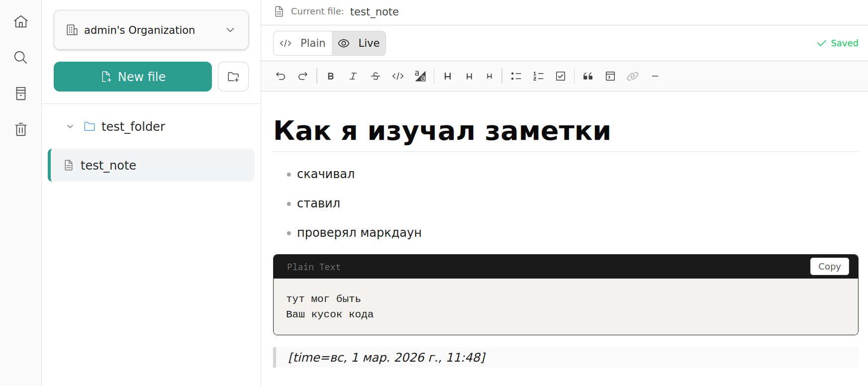Insert a task checklist

pyautogui.click(x=561, y=76)
